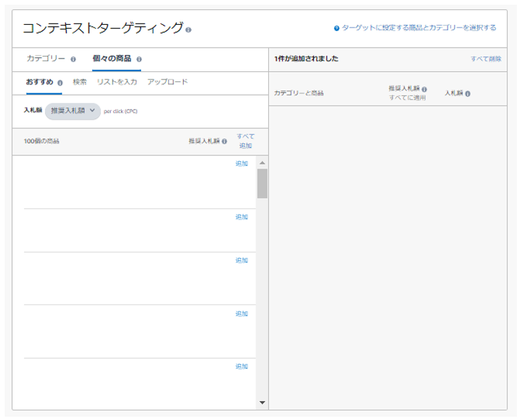Click info icon beside 推奨入札額 in right panel
The width and height of the screenshot is (525, 420).
point(424,89)
